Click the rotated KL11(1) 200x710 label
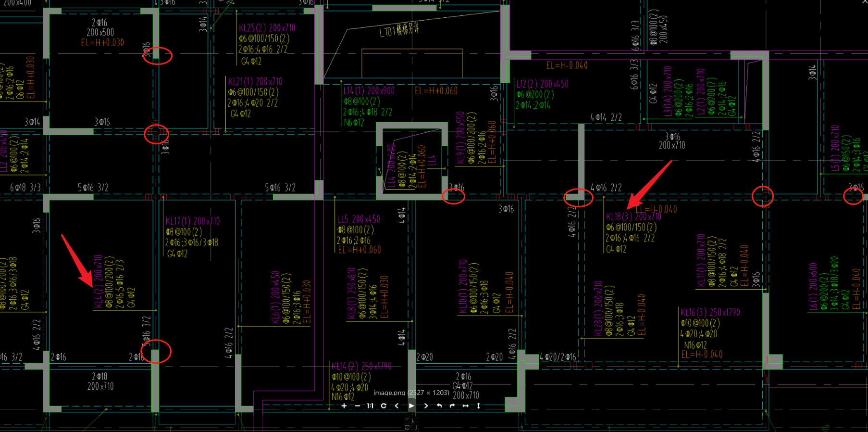This screenshot has width=868, height=432. (x=701, y=261)
